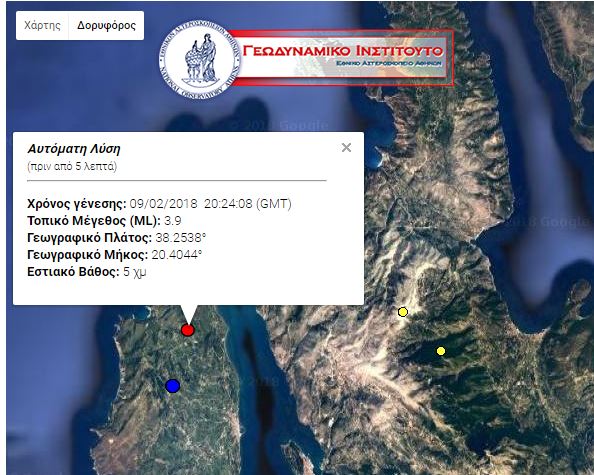Switch to the Χάρτης map view
This screenshot has width=594, height=475.
point(42,25)
